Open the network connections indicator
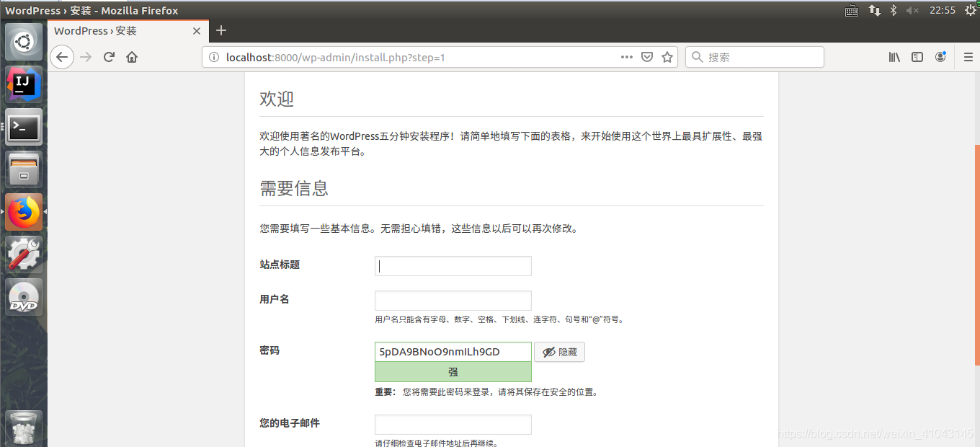The image size is (980, 447). click(874, 10)
